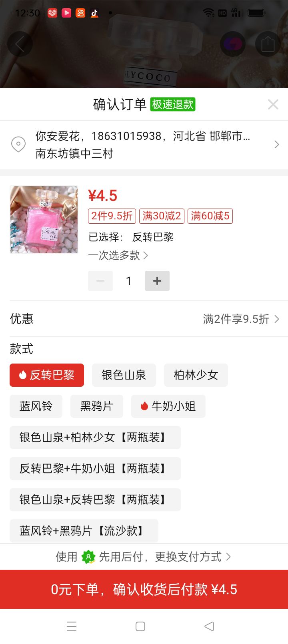This screenshot has width=288, height=644.
Task: Close the confirm order sheet
Action: click(273, 104)
